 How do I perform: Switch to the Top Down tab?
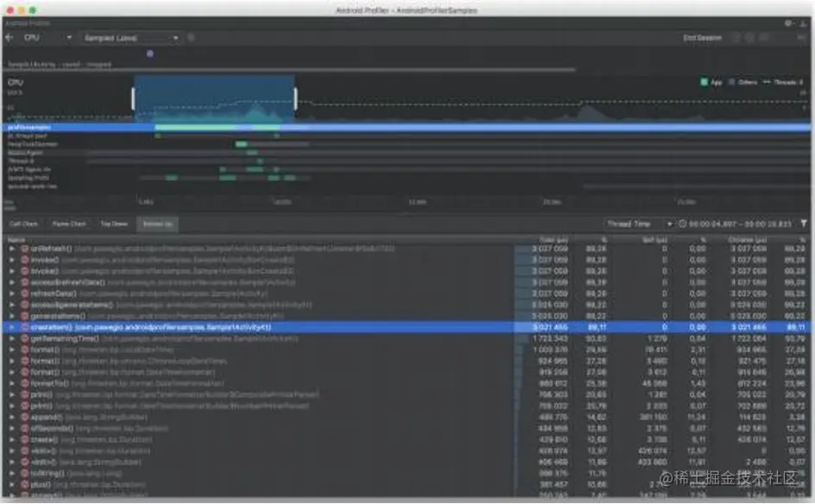[x=114, y=224]
